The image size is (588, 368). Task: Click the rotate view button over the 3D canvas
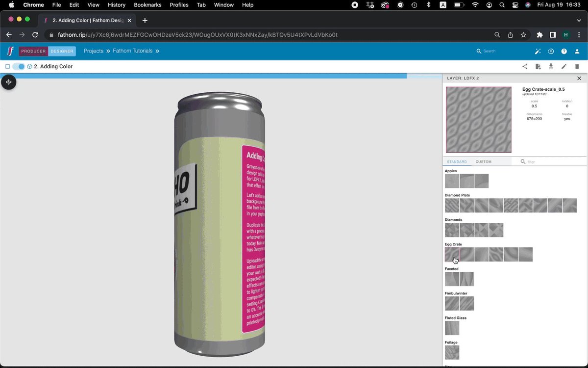[x=9, y=82]
